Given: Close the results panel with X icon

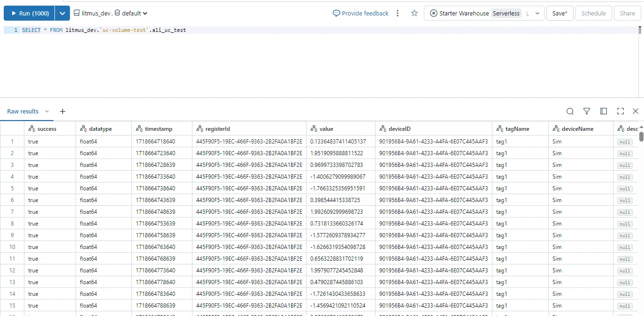Looking at the screenshot, I should (636, 111).
